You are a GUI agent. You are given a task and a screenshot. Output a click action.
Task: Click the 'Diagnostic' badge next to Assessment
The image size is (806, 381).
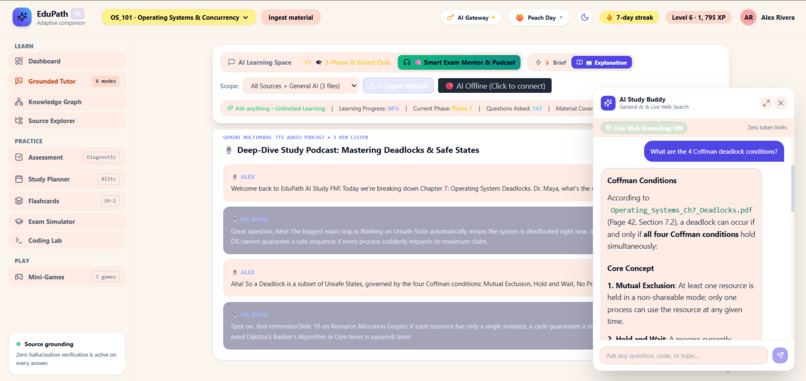tap(101, 157)
